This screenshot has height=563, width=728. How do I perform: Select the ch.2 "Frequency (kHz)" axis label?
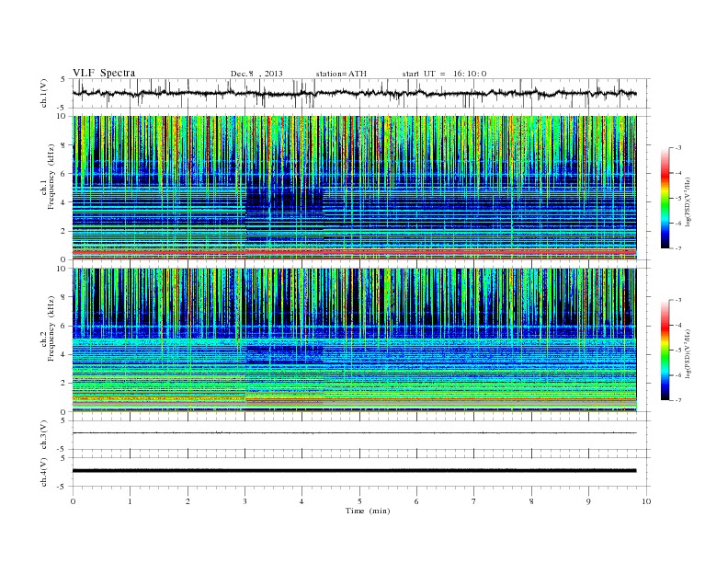pyautogui.click(x=51, y=329)
